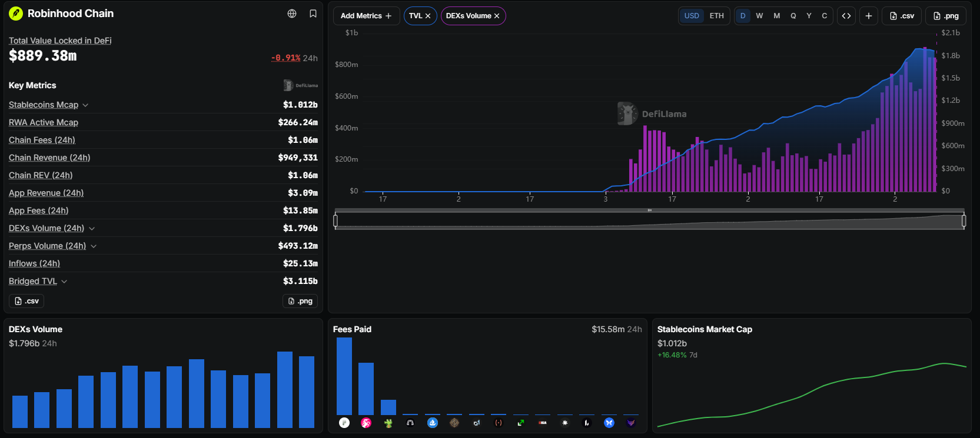Click the purple bull protocol icon
This screenshot has width=980, height=438.
pyautogui.click(x=631, y=423)
